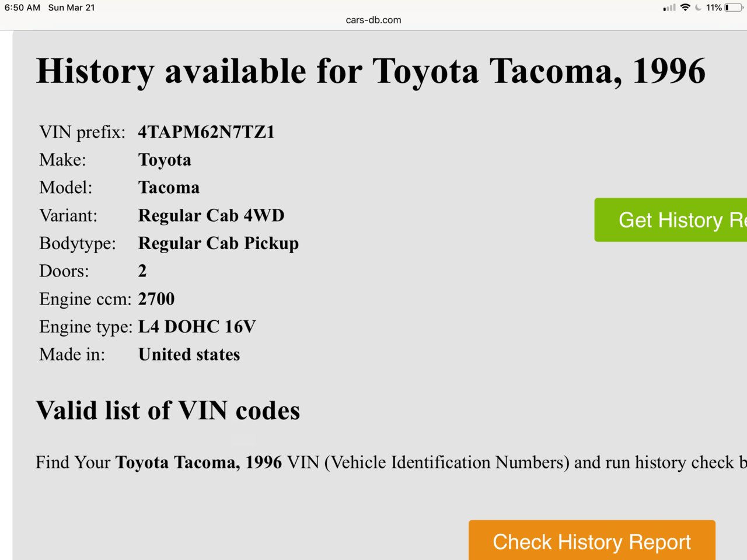
Task: Click the engine type L4 DOHC 16V
Action: 197,327
